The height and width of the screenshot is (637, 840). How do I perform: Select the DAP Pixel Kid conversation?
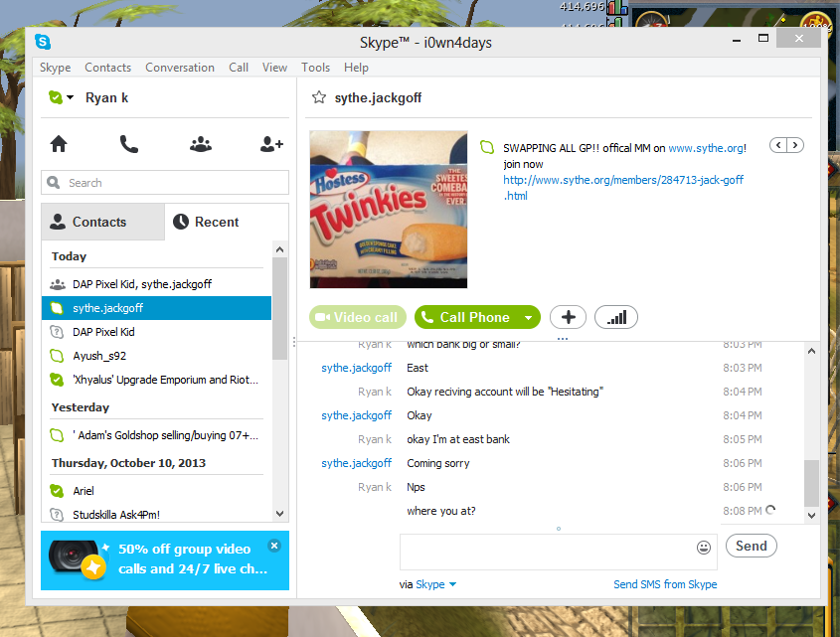pyautogui.click(x=156, y=332)
